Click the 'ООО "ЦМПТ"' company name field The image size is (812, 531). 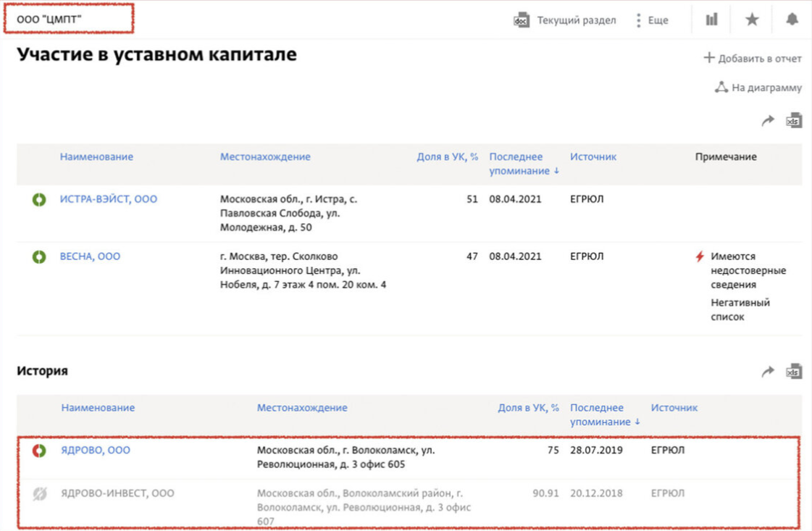tap(69, 19)
